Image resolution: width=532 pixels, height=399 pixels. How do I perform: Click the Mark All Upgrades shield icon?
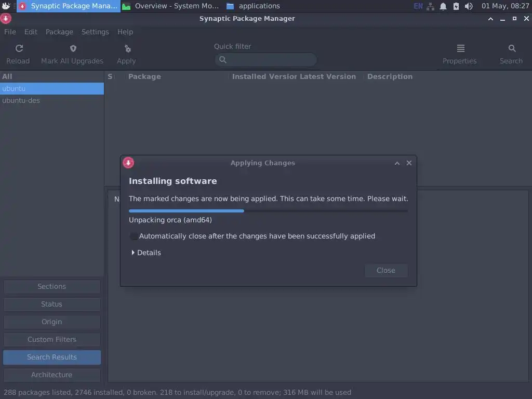pos(73,48)
